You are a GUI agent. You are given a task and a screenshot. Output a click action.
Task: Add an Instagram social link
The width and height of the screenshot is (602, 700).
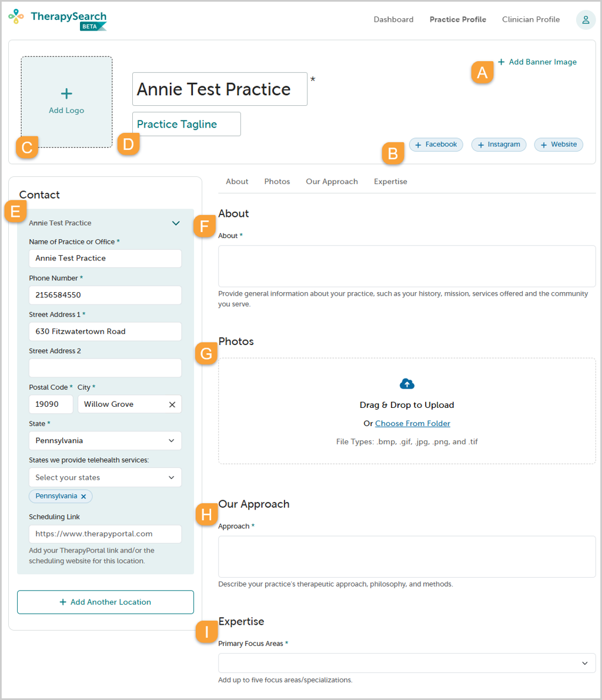[x=499, y=145]
